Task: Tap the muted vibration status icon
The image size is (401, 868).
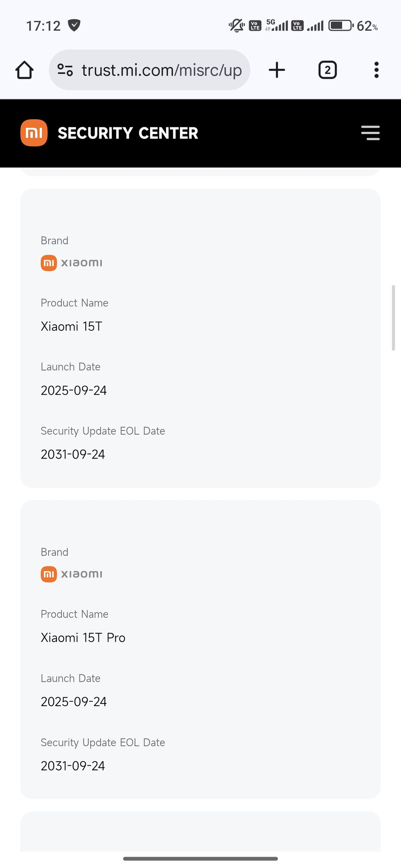Action: coord(236,26)
